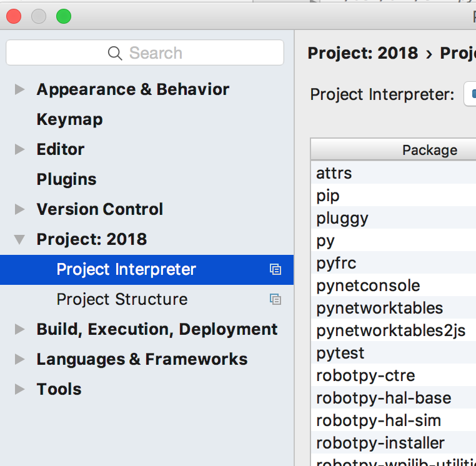
Task: Select Languages & Frameworks category
Action: [x=142, y=359]
